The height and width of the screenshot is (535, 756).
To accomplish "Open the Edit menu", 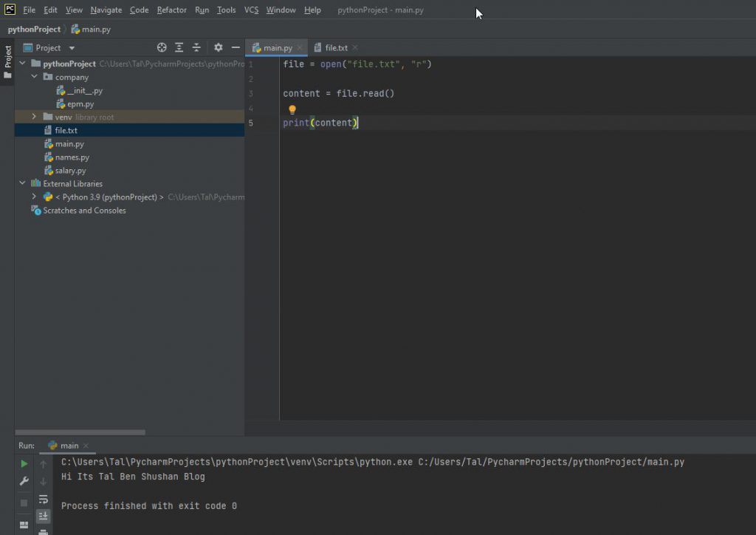I will click(50, 10).
